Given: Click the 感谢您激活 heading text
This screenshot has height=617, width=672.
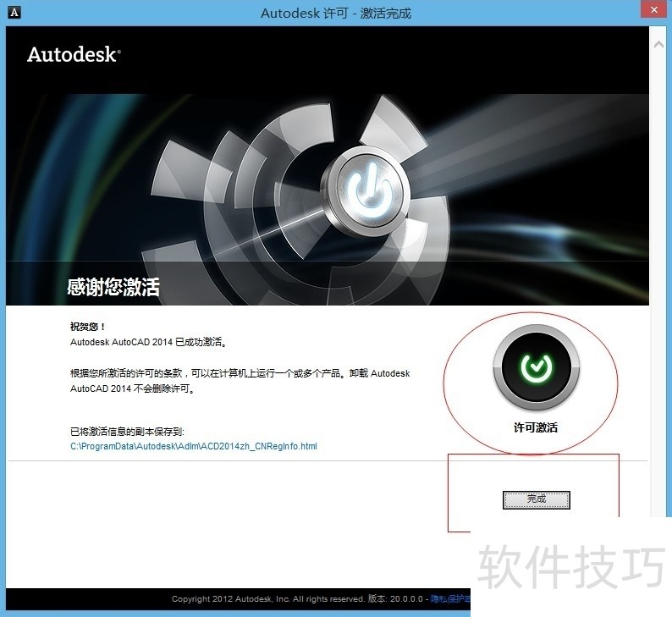Looking at the screenshot, I should pyautogui.click(x=113, y=287).
